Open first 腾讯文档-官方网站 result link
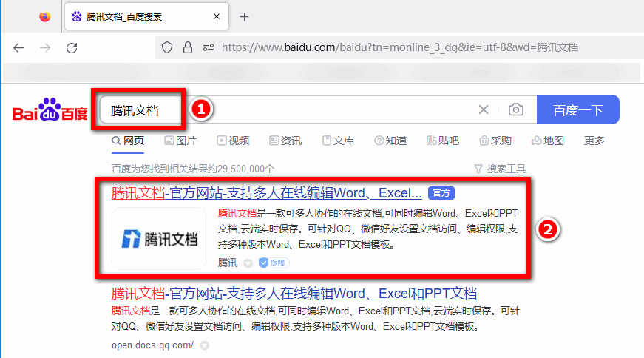 click(267, 193)
